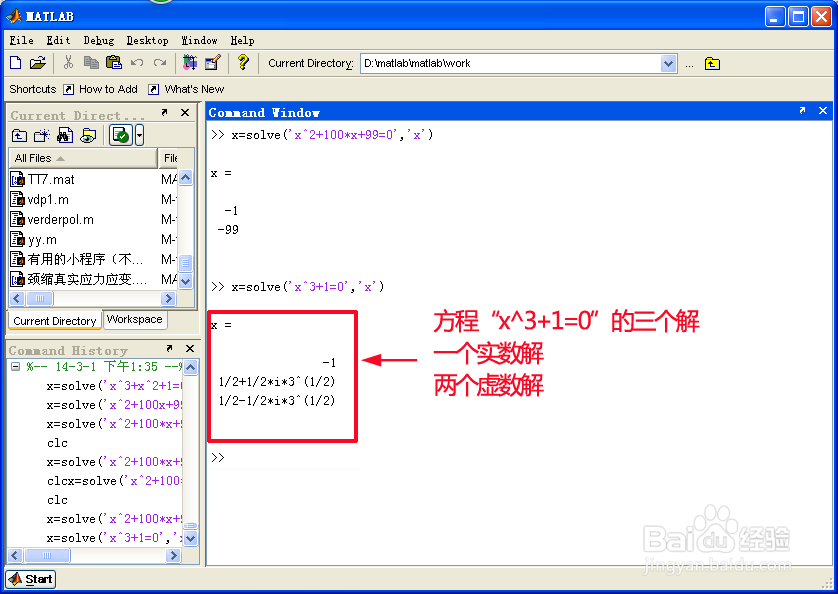The width and height of the screenshot is (838, 594).
Task: Maximize the MATLAB window
Action: [x=798, y=17]
